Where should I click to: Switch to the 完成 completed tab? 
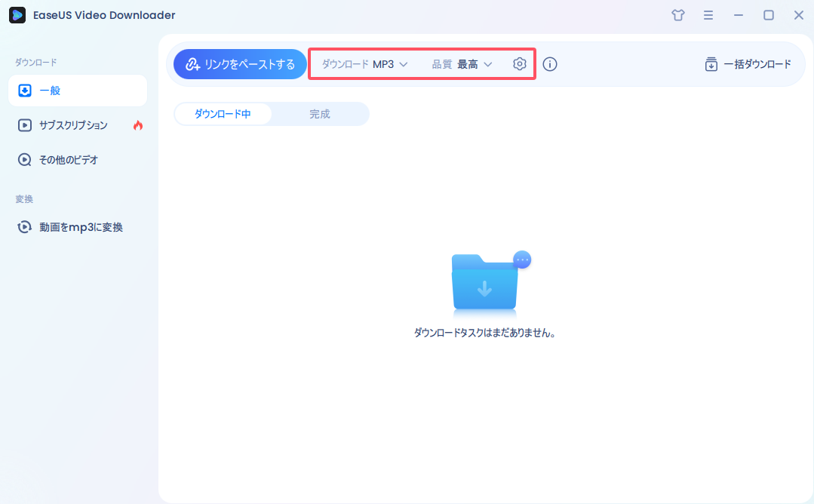320,113
